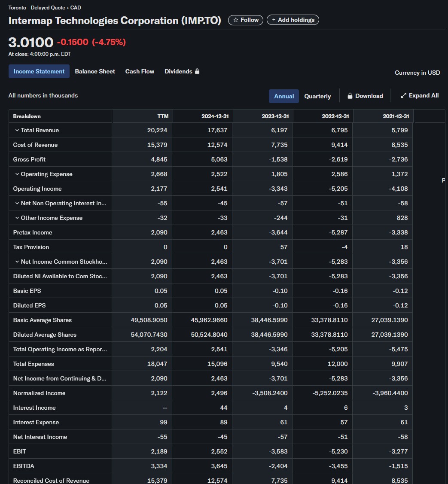
Task: Click Reconciled Cost of Revenue label
Action: 51,481
